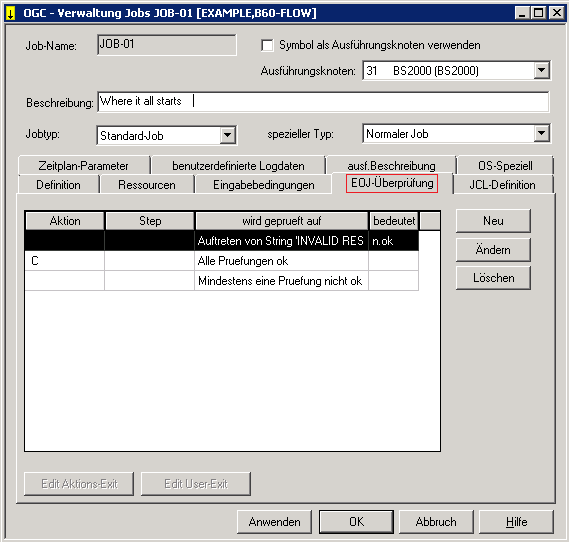Click the Löschen button

coord(493,278)
